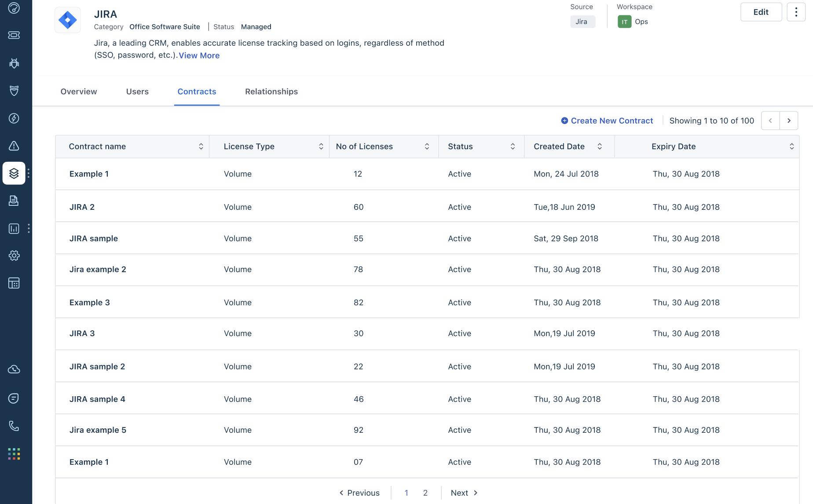The image size is (813, 504).
Task: Open the Example 3 contract
Action: tap(90, 303)
